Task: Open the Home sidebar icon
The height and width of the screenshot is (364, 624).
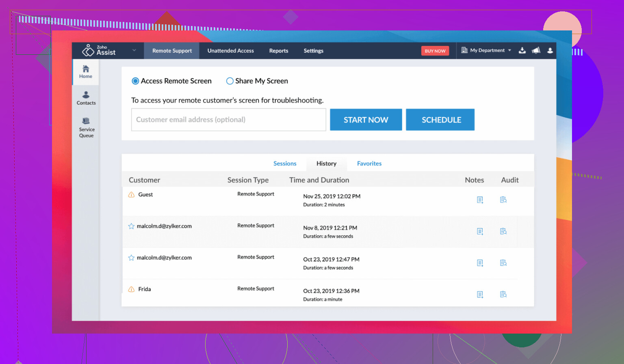Action: (x=86, y=72)
